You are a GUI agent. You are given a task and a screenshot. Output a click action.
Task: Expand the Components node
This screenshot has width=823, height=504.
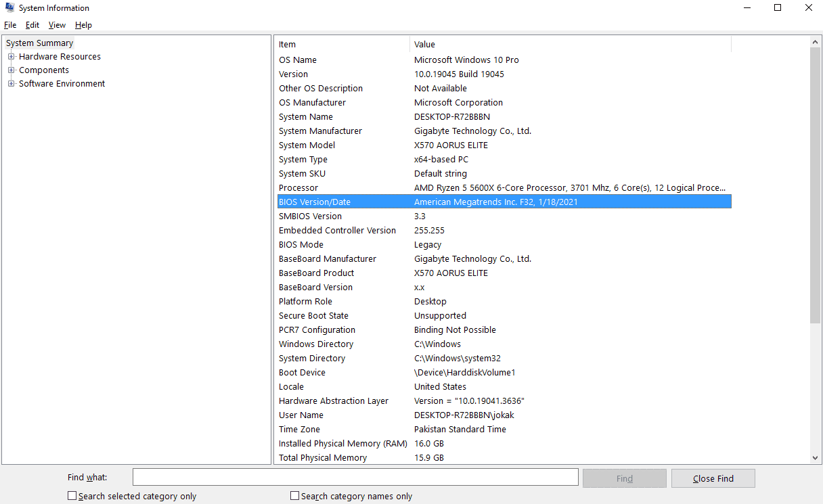[x=12, y=70]
